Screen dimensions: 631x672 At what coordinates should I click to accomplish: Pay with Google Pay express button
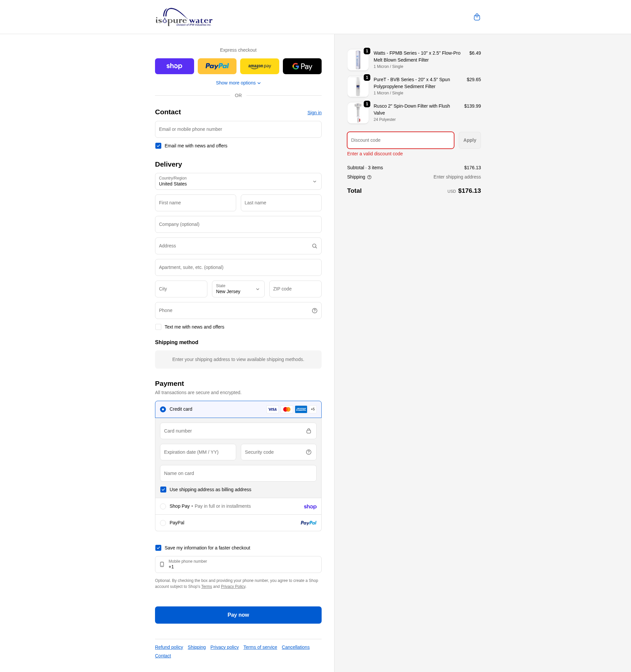[302, 66]
